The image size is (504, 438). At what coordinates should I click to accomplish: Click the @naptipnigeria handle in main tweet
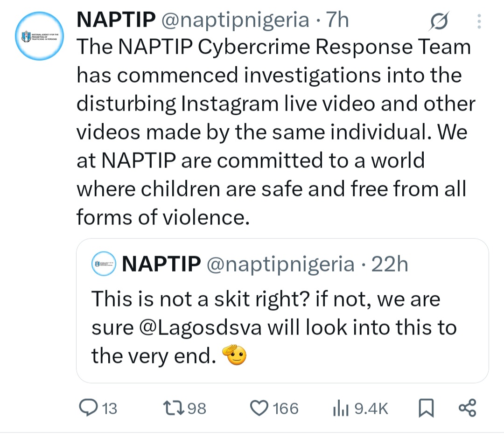235,20
